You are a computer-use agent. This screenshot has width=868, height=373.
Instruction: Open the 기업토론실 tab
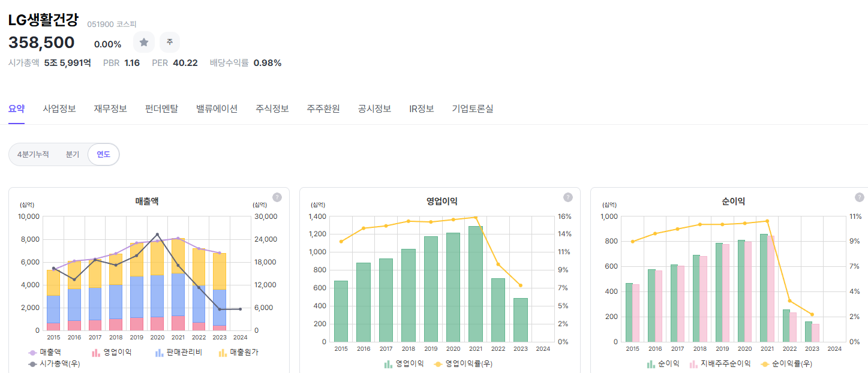coord(473,109)
